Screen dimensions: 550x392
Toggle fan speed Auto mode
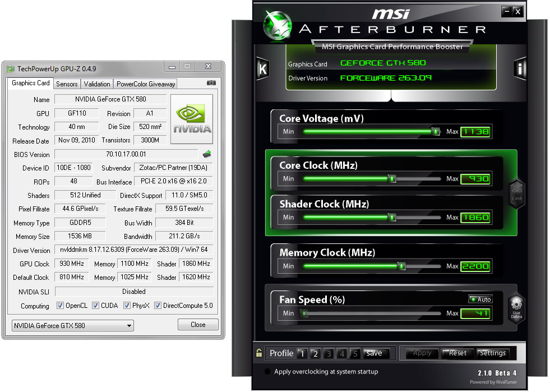[480, 299]
